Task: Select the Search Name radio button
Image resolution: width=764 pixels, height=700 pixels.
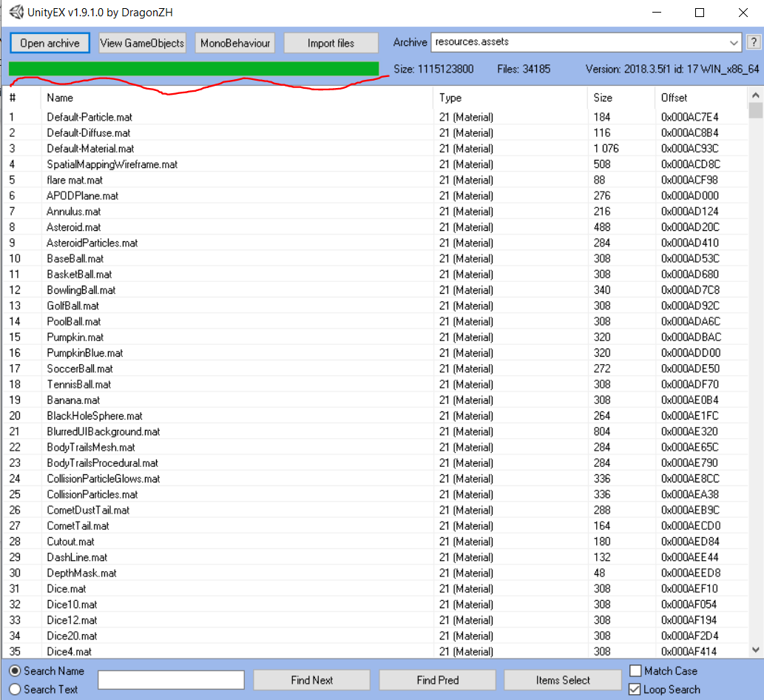Action: [15, 671]
